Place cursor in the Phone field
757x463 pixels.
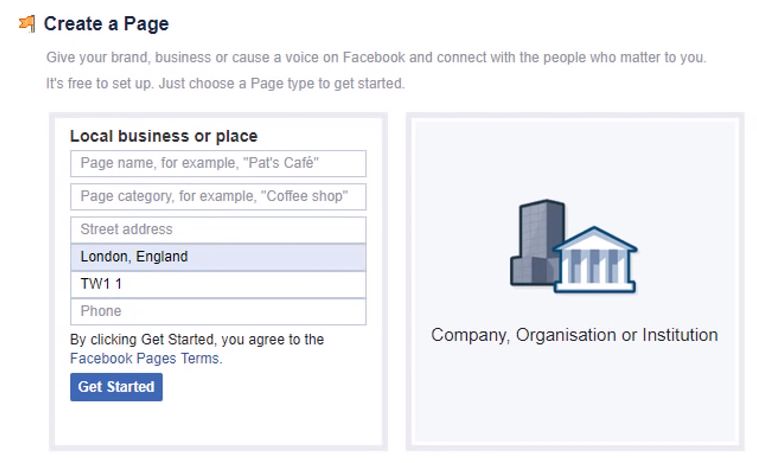click(x=218, y=311)
